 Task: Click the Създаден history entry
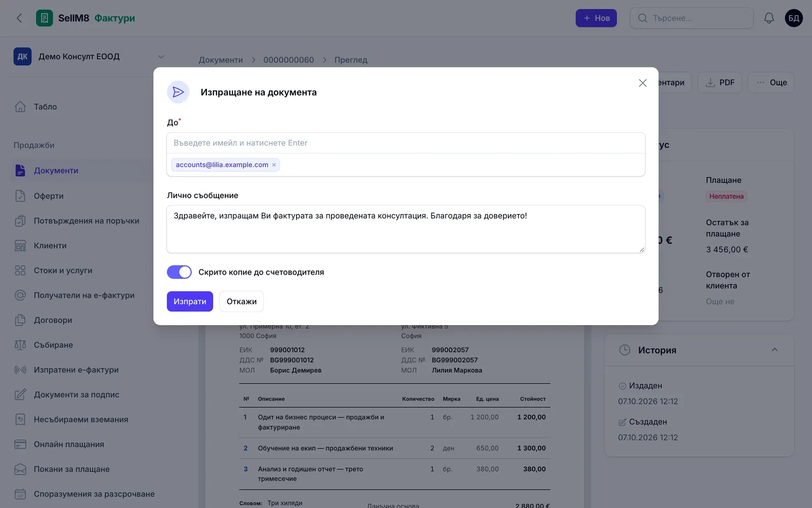[x=647, y=422]
